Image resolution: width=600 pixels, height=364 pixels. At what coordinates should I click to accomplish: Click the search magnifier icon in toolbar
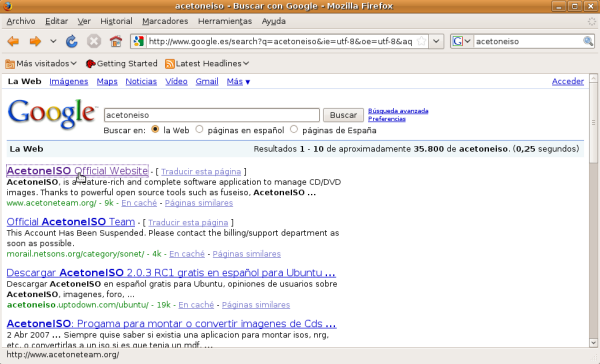click(x=588, y=41)
